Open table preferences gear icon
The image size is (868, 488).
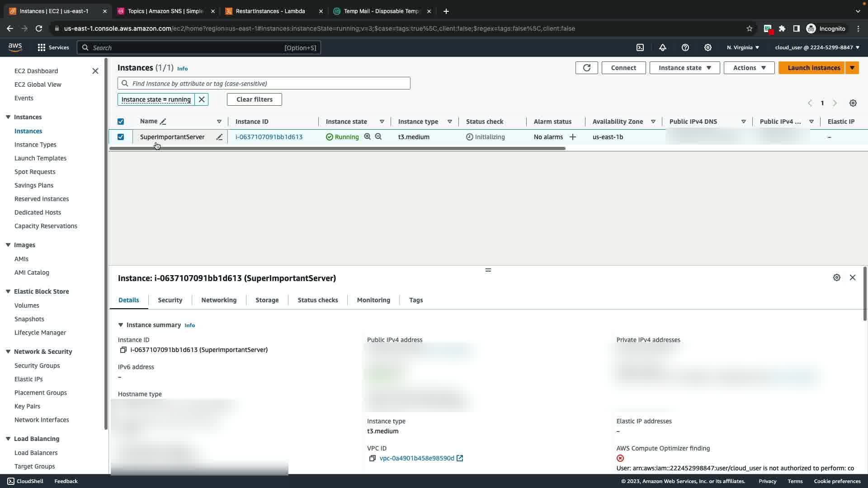point(853,103)
